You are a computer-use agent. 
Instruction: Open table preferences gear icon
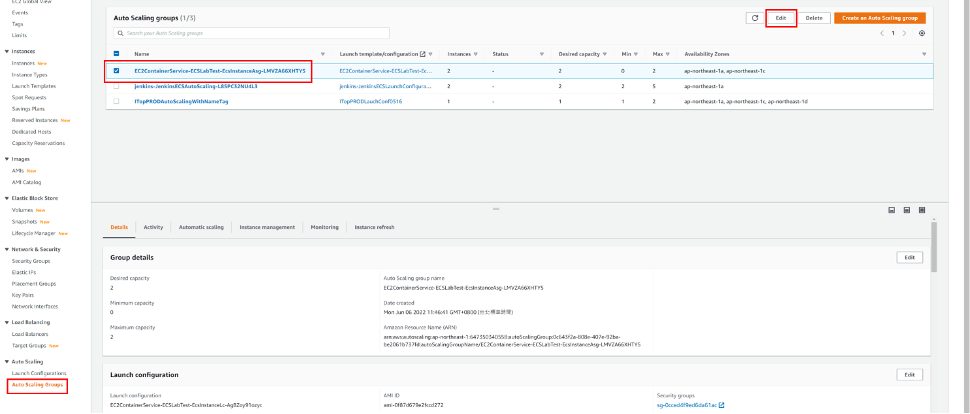tap(921, 33)
